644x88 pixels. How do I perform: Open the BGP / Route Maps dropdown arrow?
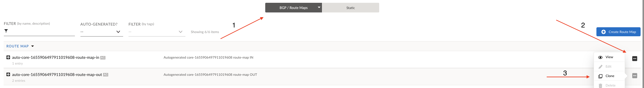319,8
